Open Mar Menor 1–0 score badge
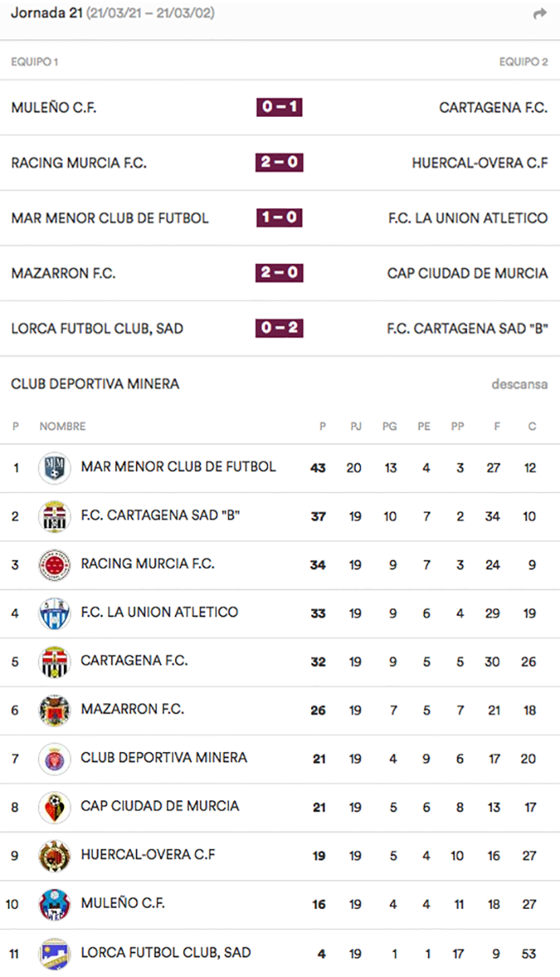The width and height of the screenshot is (560, 977). click(279, 218)
